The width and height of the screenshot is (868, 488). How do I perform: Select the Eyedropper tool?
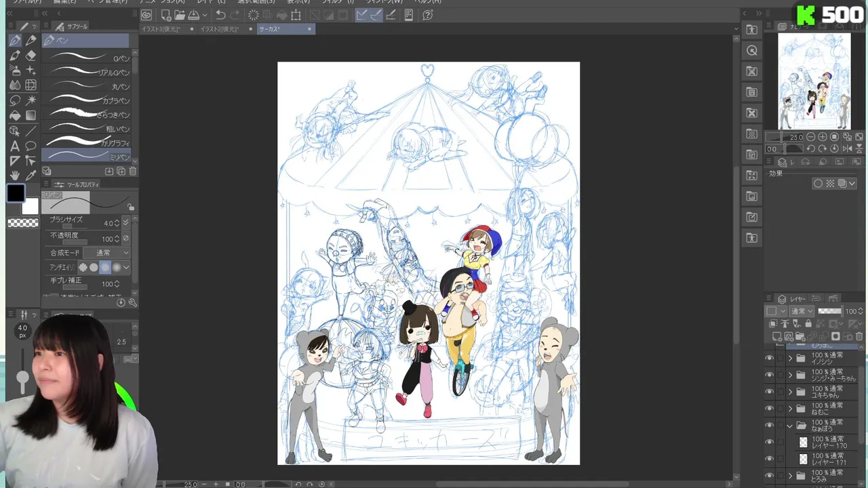coord(31,176)
